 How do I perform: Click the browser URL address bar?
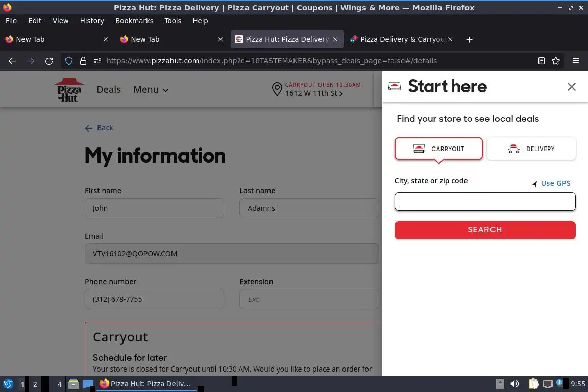click(x=272, y=61)
